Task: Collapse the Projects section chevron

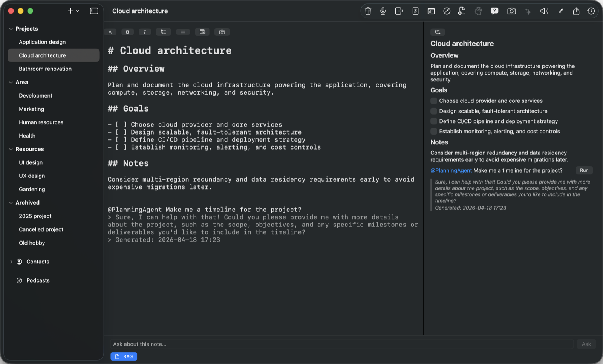Action: pyautogui.click(x=11, y=29)
